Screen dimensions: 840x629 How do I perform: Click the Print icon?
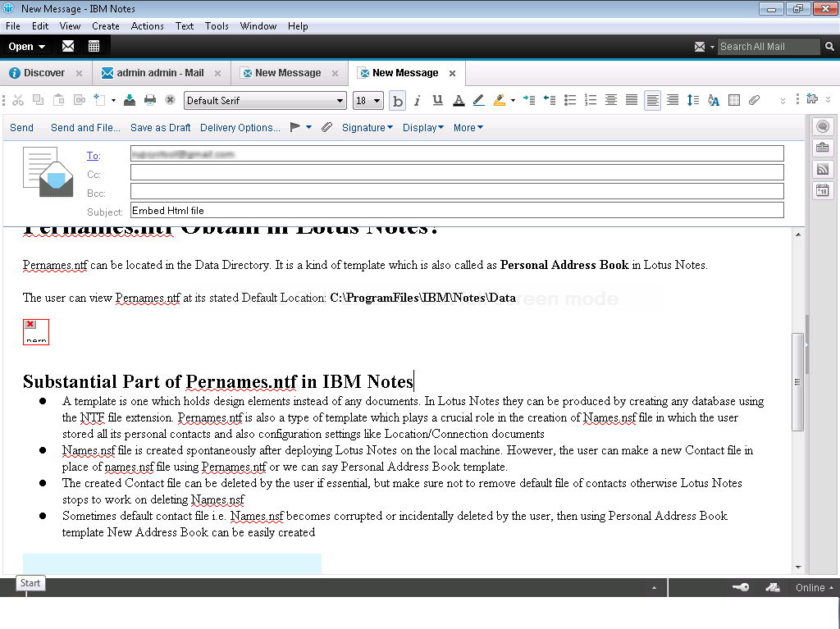click(150, 100)
